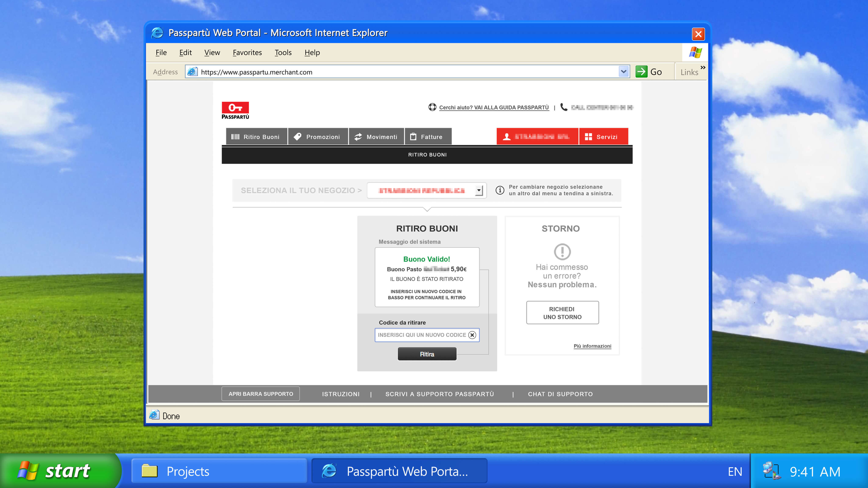This screenshot has height=488, width=868.
Task: Click the network tray icon
Action: tap(772, 470)
